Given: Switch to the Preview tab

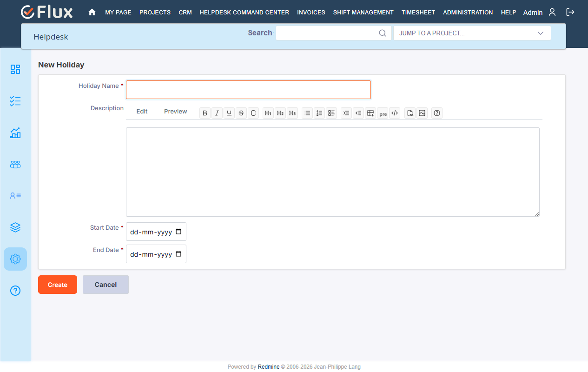Looking at the screenshot, I should coord(176,112).
